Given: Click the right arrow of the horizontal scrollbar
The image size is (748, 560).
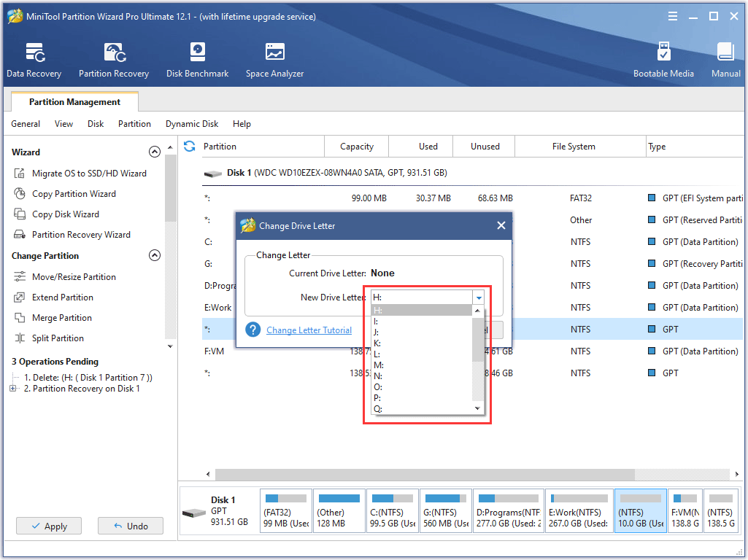Looking at the screenshot, I should [736, 474].
